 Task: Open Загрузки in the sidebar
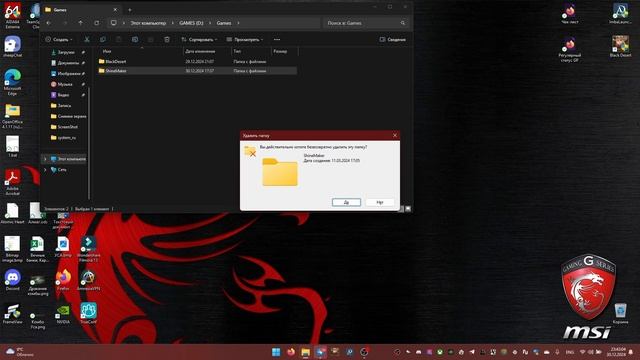[66, 52]
